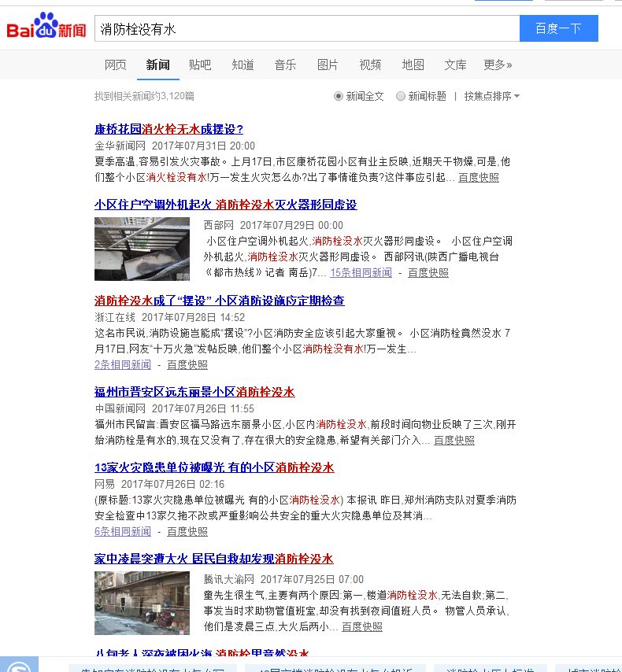
Task: Click the Baidu 新闻 logo
Action: pyautogui.click(x=46, y=27)
